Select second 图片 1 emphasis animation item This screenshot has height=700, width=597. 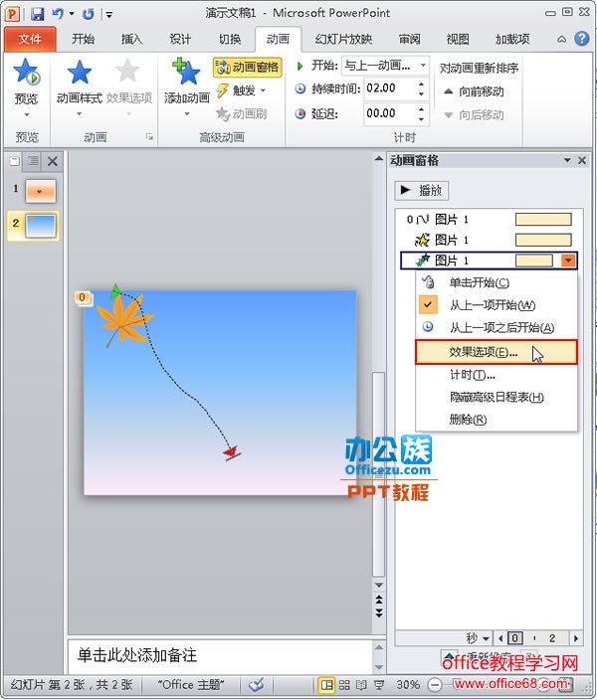[x=490, y=241]
